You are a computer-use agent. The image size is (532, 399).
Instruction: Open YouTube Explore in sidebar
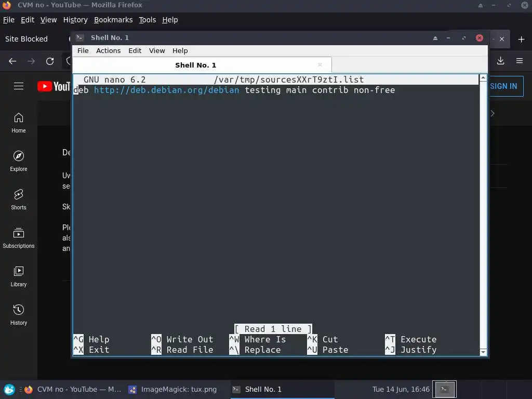tap(18, 161)
